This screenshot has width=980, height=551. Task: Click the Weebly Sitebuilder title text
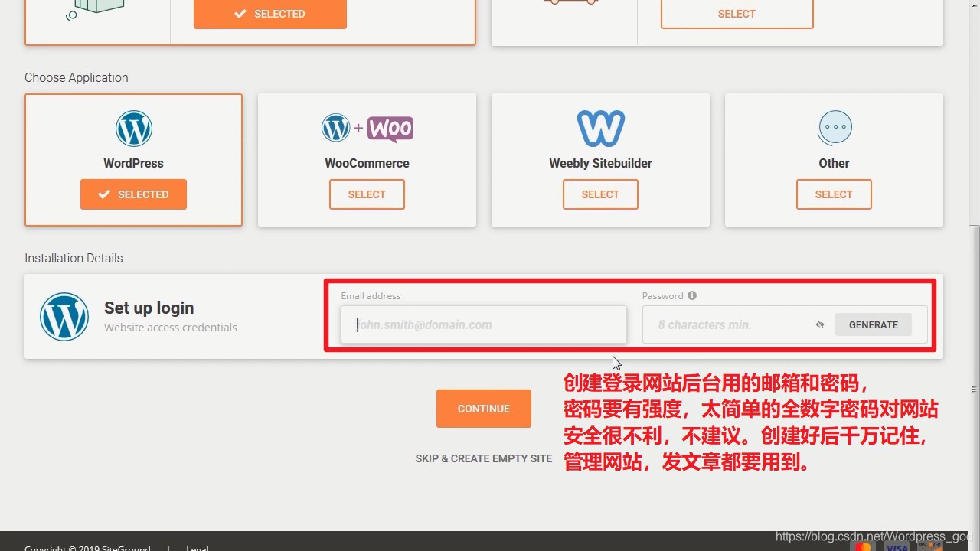[601, 163]
